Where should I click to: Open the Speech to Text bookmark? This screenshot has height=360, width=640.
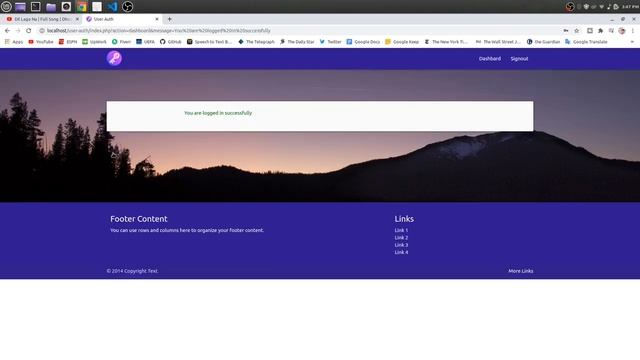click(x=209, y=42)
